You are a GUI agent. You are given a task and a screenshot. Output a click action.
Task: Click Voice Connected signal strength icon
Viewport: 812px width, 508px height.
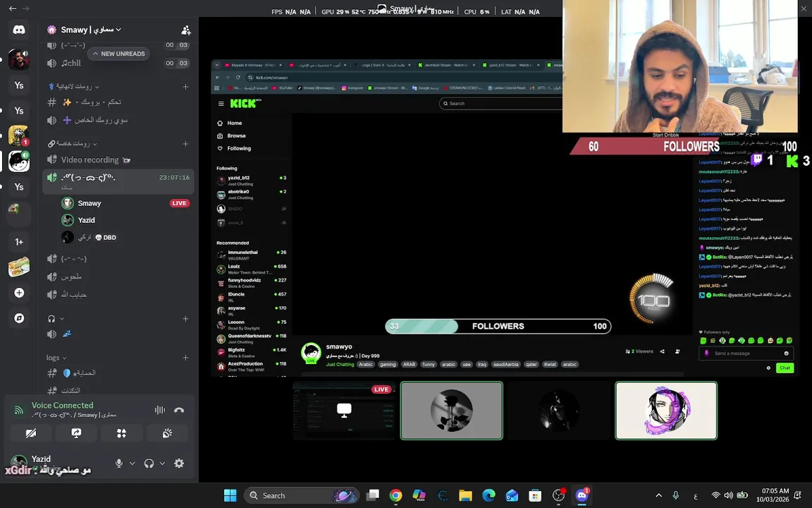18,410
